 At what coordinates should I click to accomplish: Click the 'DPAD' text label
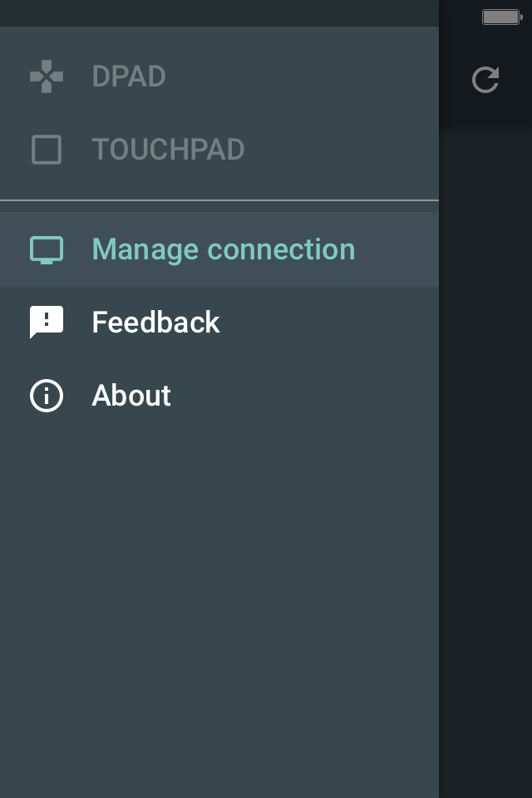pyautogui.click(x=129, y=76)
